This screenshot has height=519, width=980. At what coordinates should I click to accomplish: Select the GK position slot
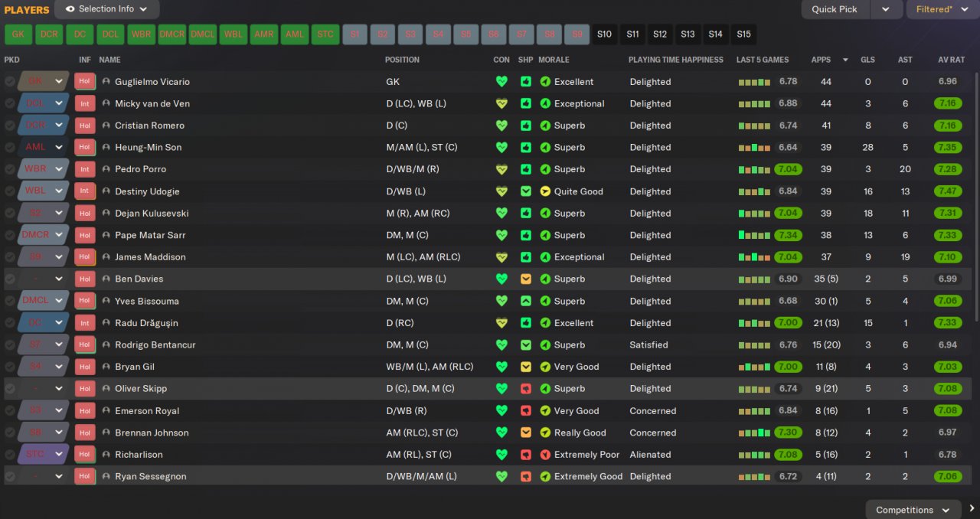18,34
